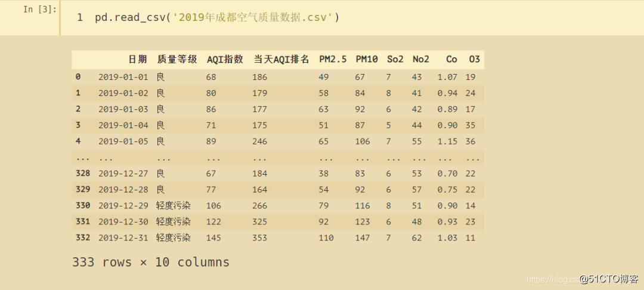This screenshot has width=644, height=290.
Task: Select date cell 2019-01-02
Action: click(x=123, y=93)
